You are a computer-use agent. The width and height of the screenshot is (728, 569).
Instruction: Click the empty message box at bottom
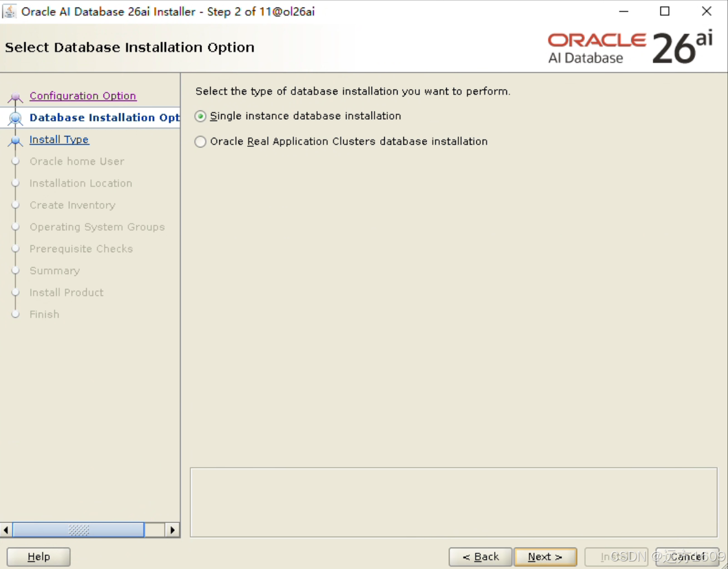coord(454,503)
